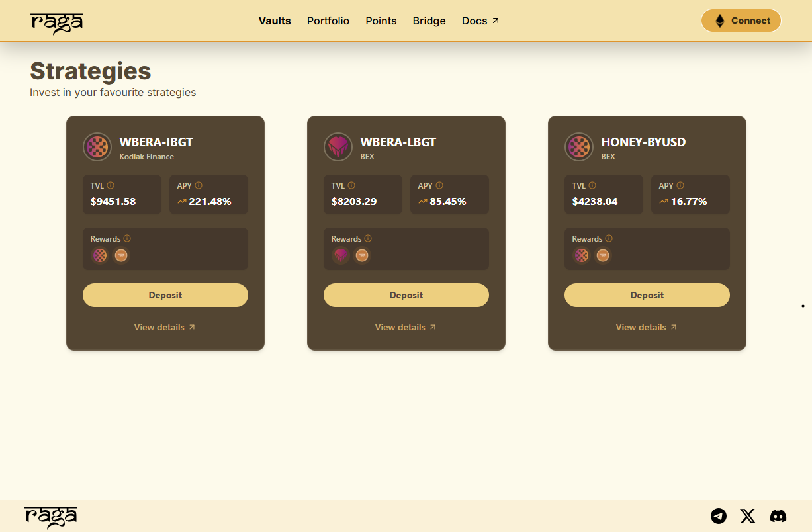Click first reward token icon on WBERA-LBGT card
This screenshot has height=532, width=812.
pyautogui.click(x=341, y=255)
